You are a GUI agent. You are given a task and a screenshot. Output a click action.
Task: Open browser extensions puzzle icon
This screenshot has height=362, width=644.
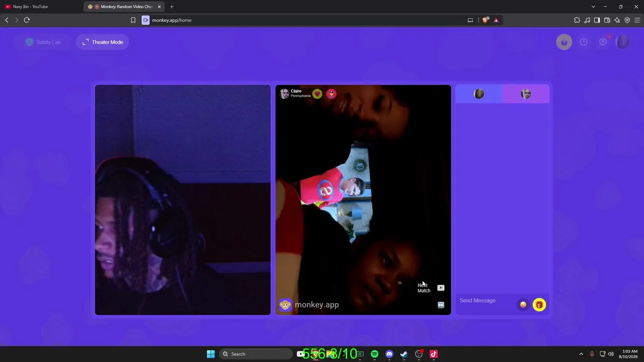pos(577,20)
